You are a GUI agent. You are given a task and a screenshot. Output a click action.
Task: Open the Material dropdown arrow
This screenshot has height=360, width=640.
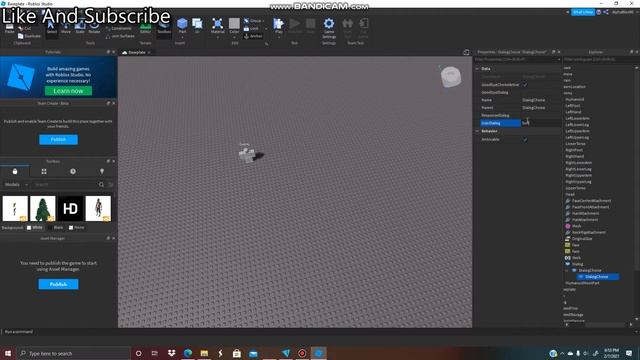(x=218, y=37)
